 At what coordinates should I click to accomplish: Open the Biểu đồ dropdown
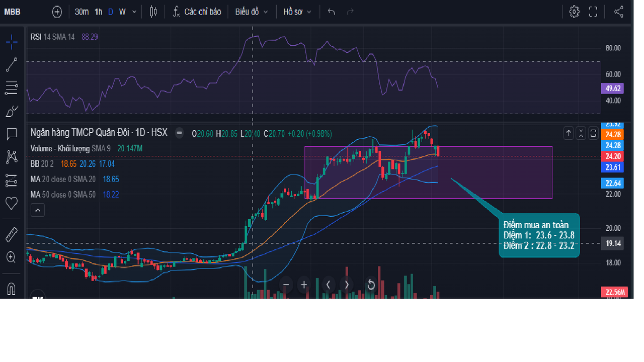252,12
